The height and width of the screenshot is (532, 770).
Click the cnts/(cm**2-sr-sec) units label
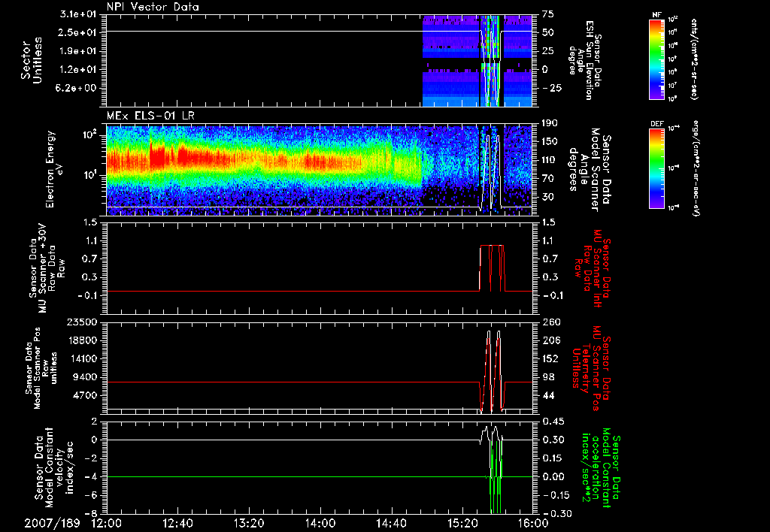coord(694,59)
